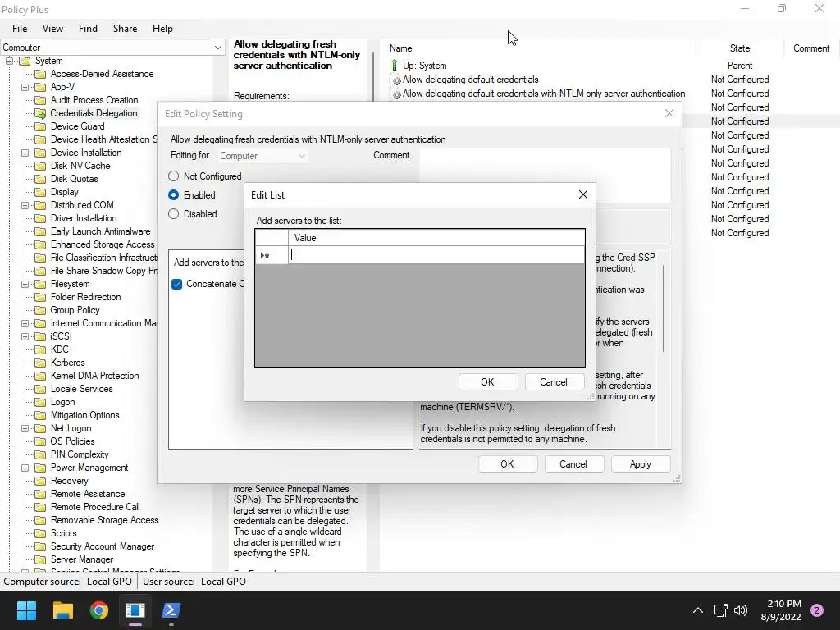Expand the Filesystem tree node
The width and height of the screenshot is (840, 630).
click(x=25, y=284)
